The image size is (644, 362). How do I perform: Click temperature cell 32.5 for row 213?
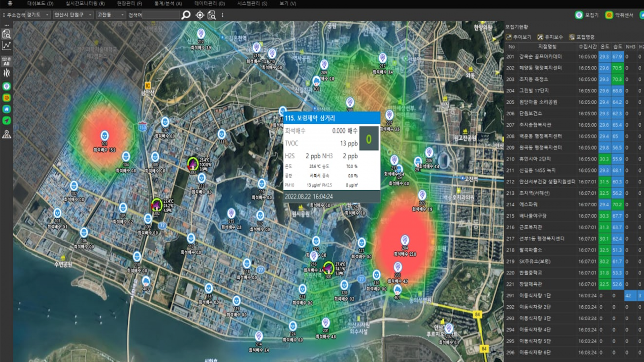click(x=604, y=193)
